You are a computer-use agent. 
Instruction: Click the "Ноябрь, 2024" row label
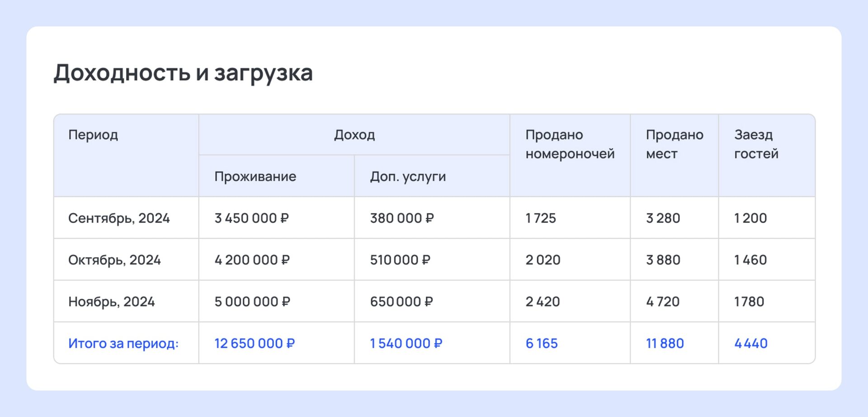click(x=111, y=302)
